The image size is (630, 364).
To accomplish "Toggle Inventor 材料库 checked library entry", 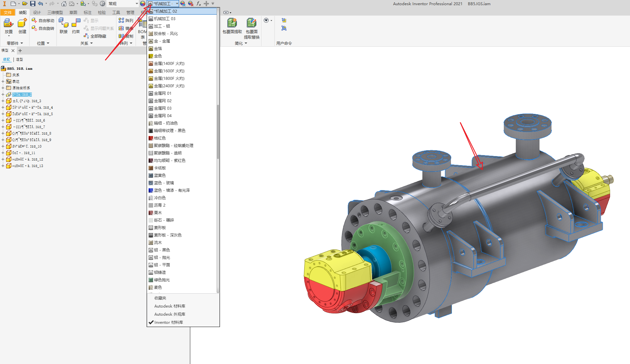I will (168, 322).
